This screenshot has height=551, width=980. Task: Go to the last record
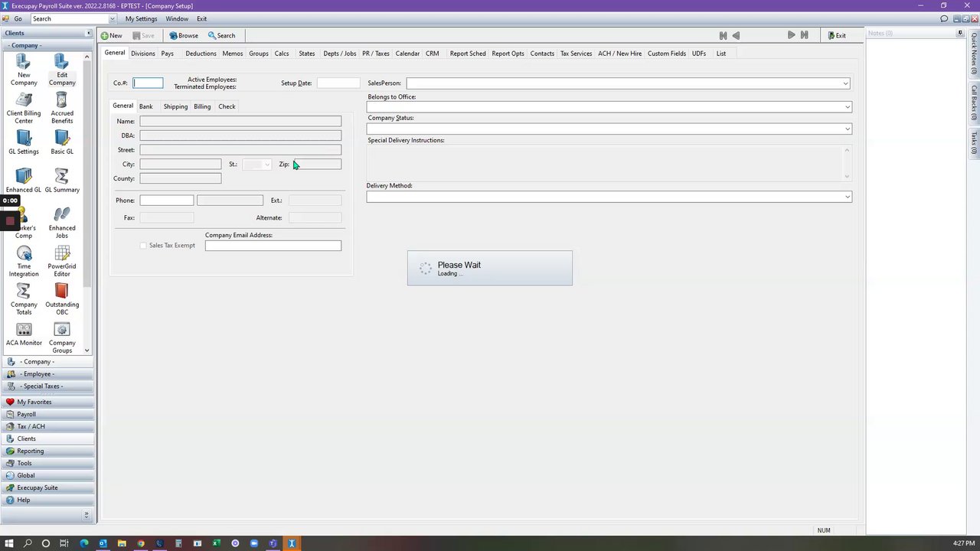click(804, 35)
